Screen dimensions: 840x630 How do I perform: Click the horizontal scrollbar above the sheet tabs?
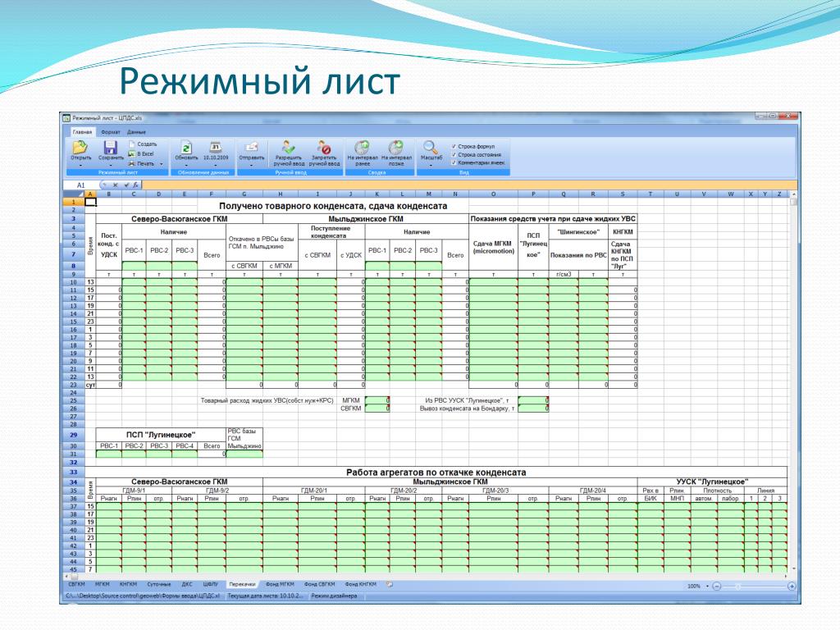pos(426,577)
